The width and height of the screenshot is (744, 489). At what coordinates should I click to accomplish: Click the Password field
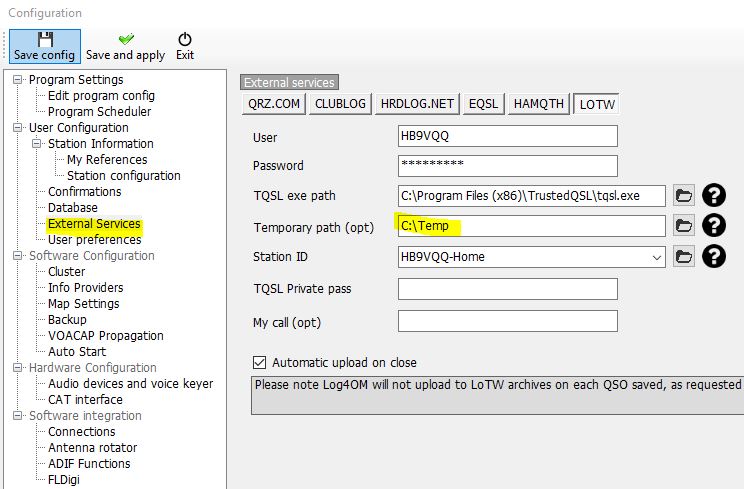(508, 166)
